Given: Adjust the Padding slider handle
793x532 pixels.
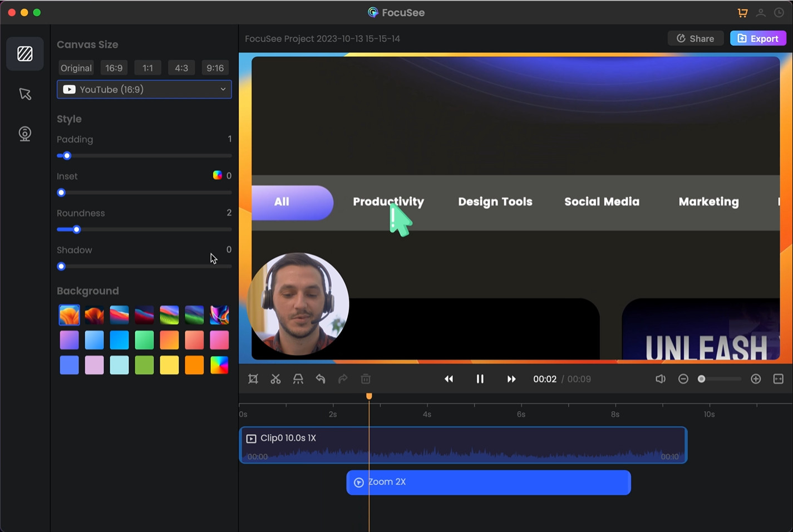Looking at the screenshot, I should [x=67, y=156].
